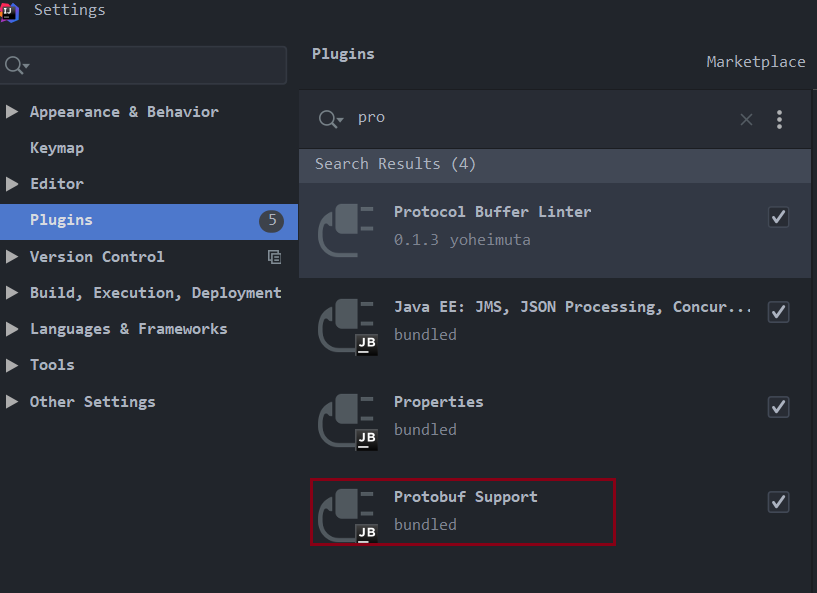Toggle the Protobuf Support plugin checkbox
Screen dimensions: 817x593
pyautogui.click(x=778, y=502)
